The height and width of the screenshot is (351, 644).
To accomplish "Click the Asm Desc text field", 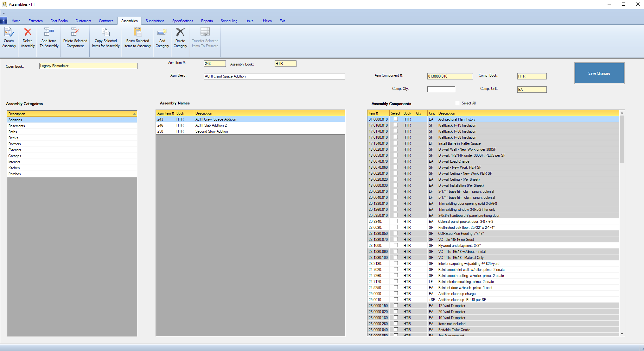I will pyautogui.click(x=274, y=76).
